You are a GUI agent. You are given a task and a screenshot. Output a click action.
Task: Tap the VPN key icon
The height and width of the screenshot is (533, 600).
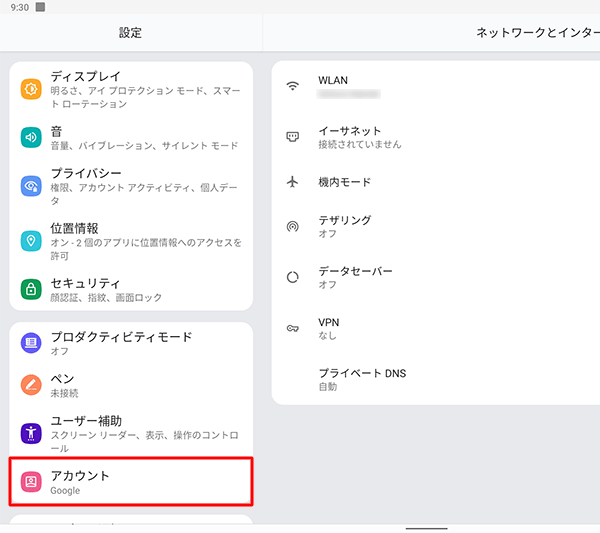coord(293,328)
